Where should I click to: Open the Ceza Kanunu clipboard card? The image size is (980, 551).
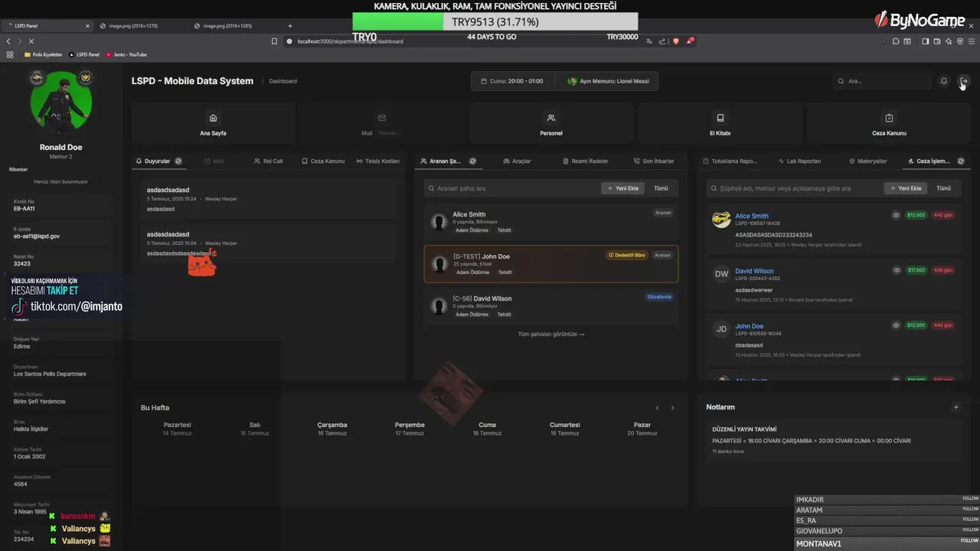(x=889, y=123)
